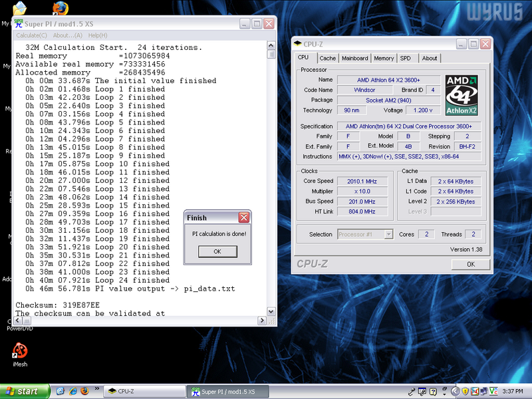Click the yellow security shield tray icon
The height and width of the screenshot is (399, 532).
(465, 392)
